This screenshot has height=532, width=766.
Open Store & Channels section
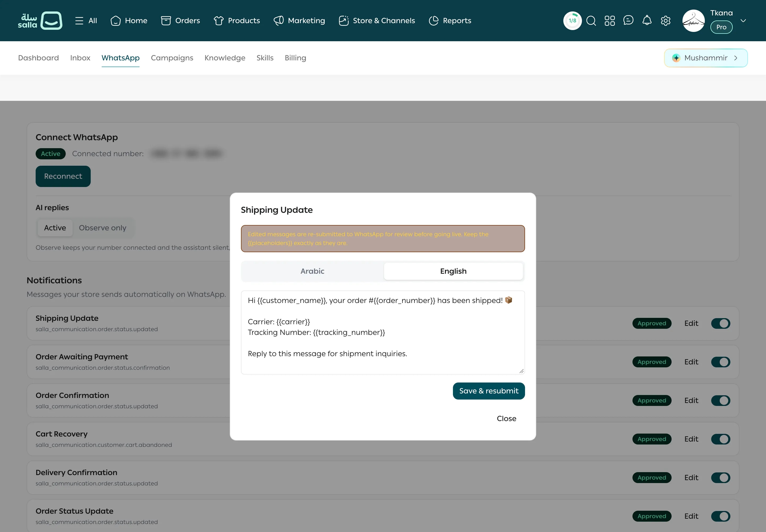[x=377, y=21]
